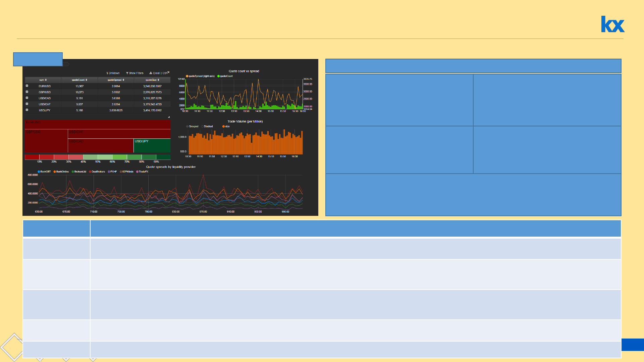The image size is (644, 362).
Task: Click the 50% segment of color scale
Action: click(91, 157)
